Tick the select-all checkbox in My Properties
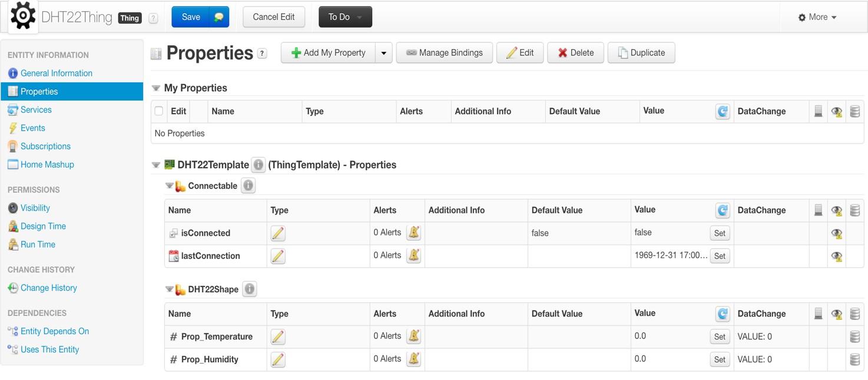The image size is (868, 380). (159, 111)
